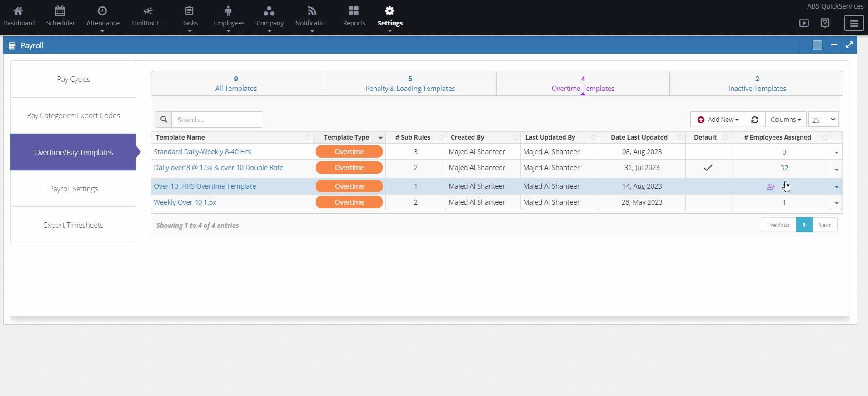The height and width of the screenshot is (396, 868).
Task: Open the hamburger menu at top right
Action: pyautogui.click(x=854, y=23)
